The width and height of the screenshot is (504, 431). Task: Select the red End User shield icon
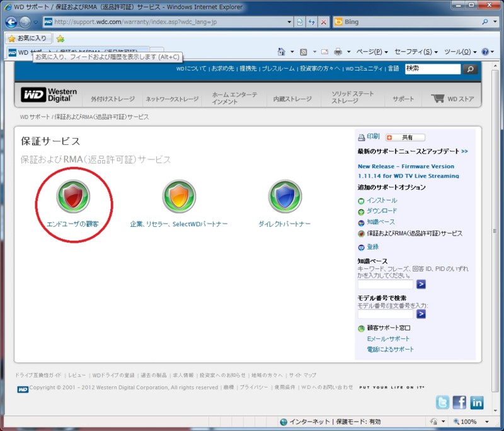[x=73, y=197]
